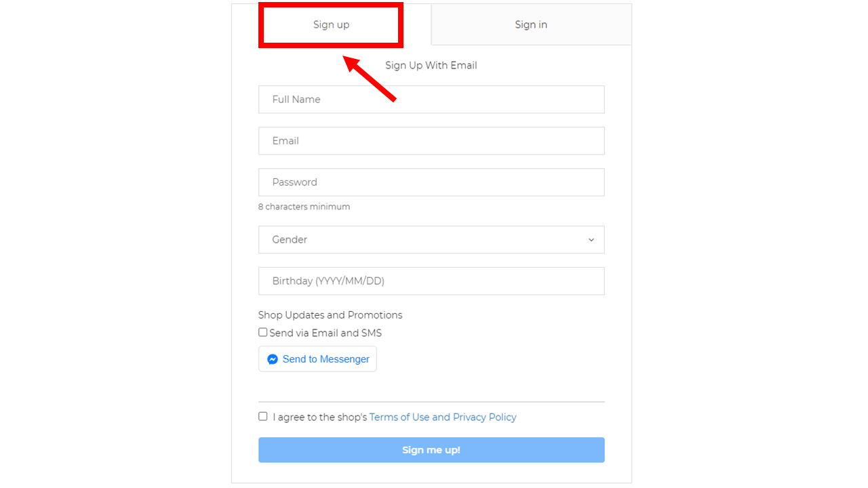Click the Shop Updates and Promotions label
The image size is (868, 488).
330,315
